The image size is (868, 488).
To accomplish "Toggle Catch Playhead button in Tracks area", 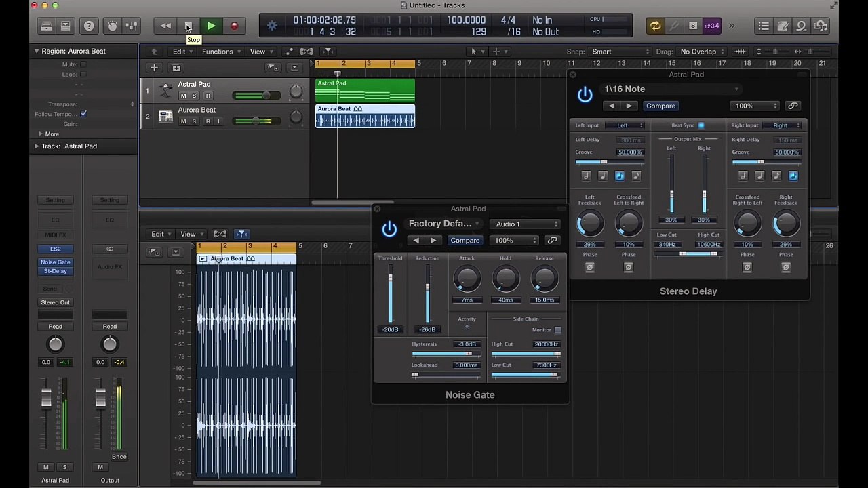I will tap(328, 52).
